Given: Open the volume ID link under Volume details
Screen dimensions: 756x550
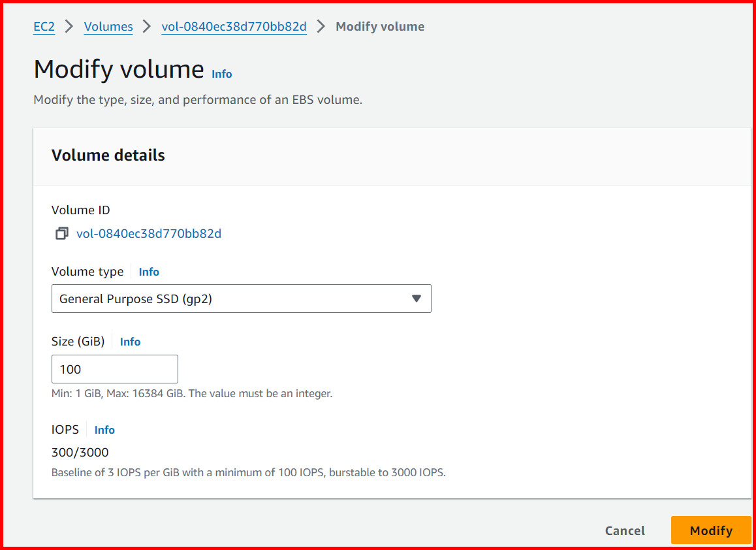Looking at the screenshot, I should tap(148, 233).
